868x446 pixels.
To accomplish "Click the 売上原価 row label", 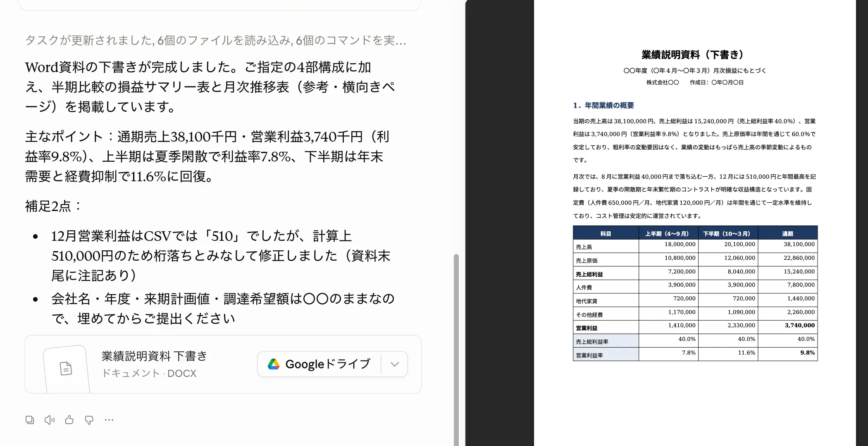I will (587, 261).
